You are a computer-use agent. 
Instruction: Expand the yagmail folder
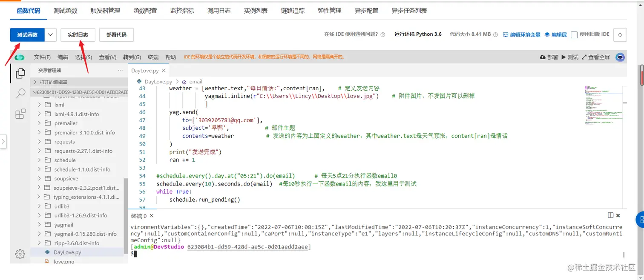coord(63,225)
